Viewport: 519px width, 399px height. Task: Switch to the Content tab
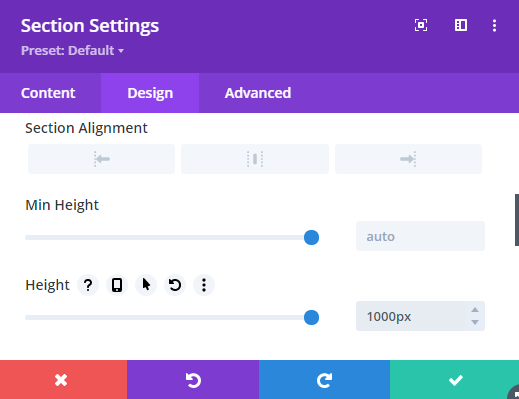point(48,93)
